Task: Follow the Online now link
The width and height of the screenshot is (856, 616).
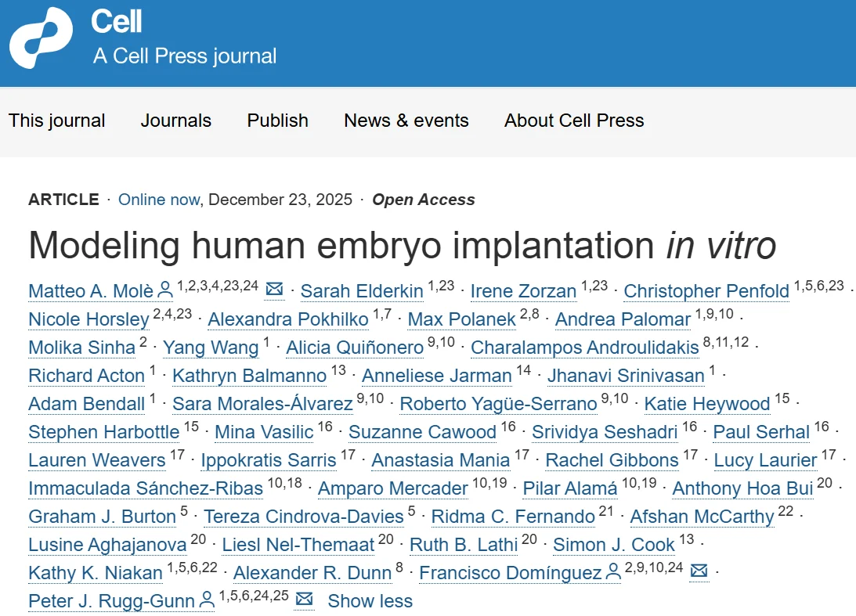Action: 158,200
